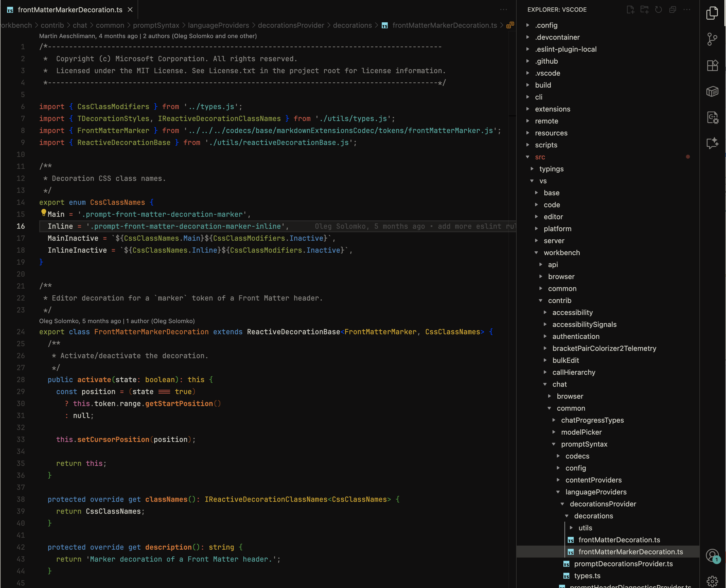Click the languageProviders breadcrumb segment
This screenshot has height=588, width=726.
click(218, 25)
